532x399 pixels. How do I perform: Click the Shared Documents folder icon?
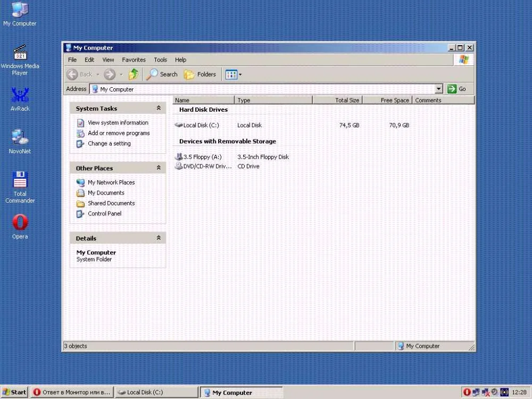coord(80,204)
